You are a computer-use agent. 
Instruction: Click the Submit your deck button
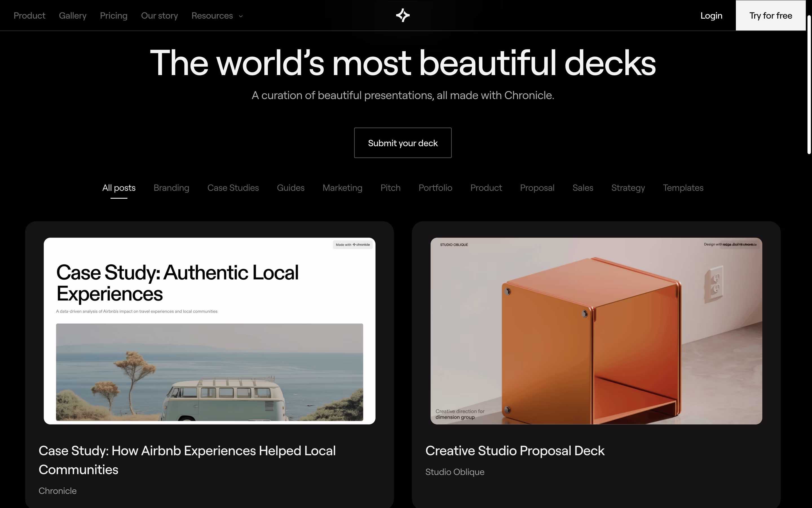(x=403, y=143)
